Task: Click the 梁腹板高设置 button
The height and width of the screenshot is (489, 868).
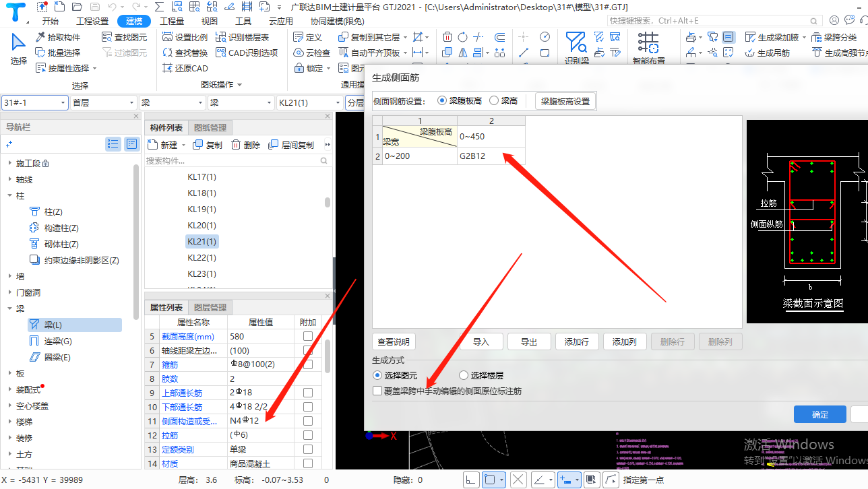Action: tap(565, 101)
